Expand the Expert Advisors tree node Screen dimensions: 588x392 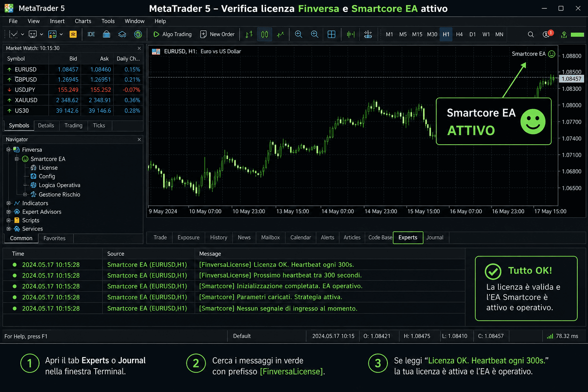click(x=8, y=212)
